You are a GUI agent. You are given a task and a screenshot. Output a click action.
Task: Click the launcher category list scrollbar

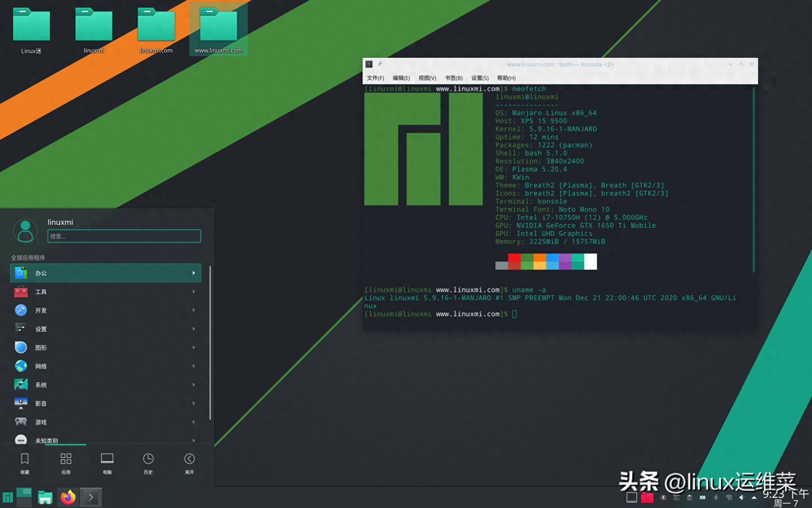(x=210, y=343)
